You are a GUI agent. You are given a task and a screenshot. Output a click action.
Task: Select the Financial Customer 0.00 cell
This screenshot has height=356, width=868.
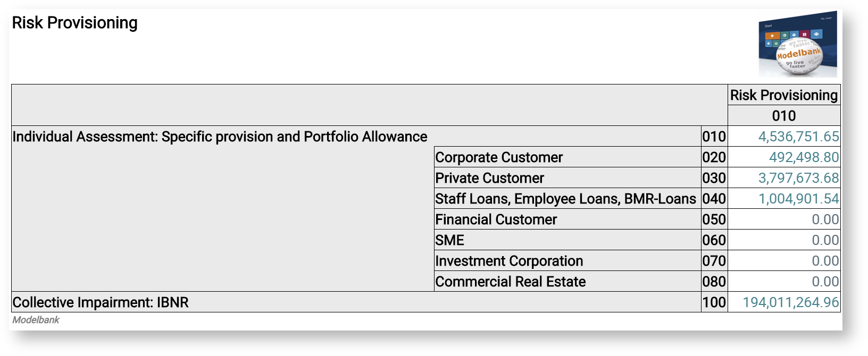[x=825, y=219]
